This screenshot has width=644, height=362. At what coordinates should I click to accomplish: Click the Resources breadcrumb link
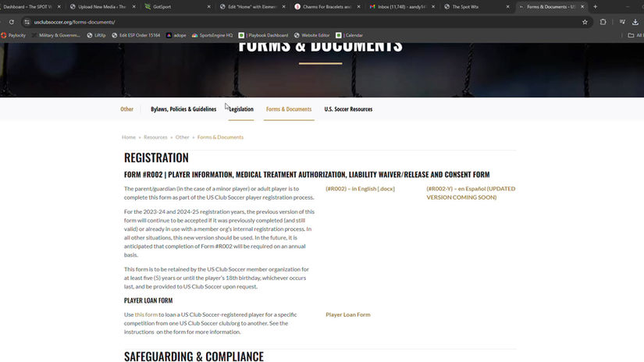155,137
